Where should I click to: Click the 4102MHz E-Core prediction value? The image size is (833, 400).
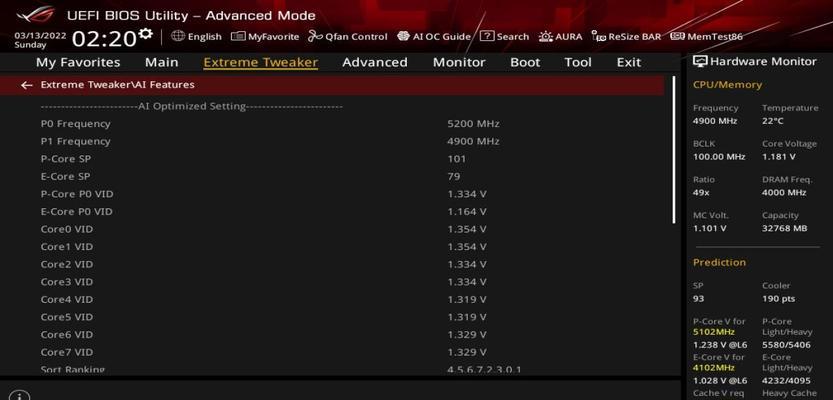point(714,368)
